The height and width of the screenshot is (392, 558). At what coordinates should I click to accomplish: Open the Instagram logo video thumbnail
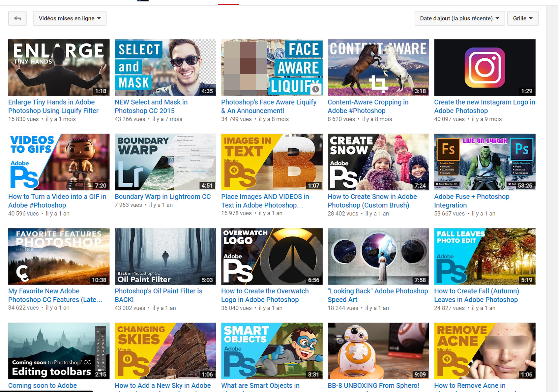[485, 68]
